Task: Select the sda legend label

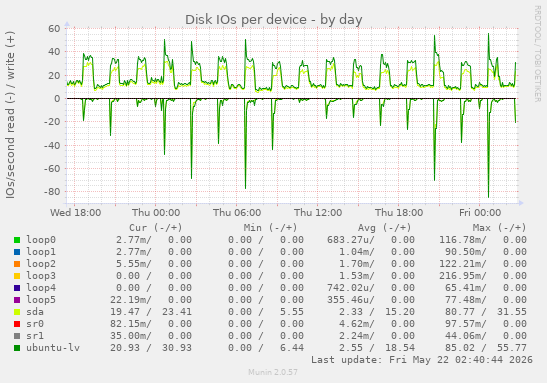Action: 35,312
